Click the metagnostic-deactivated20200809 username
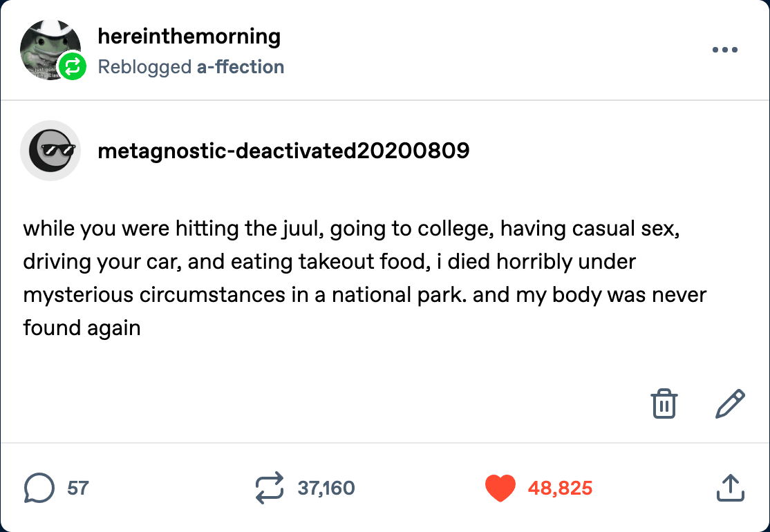 coord(283,151)
